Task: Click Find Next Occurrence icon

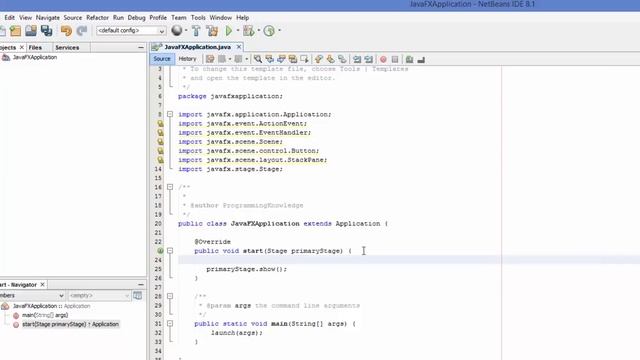Action: click(x=281, y=60)
